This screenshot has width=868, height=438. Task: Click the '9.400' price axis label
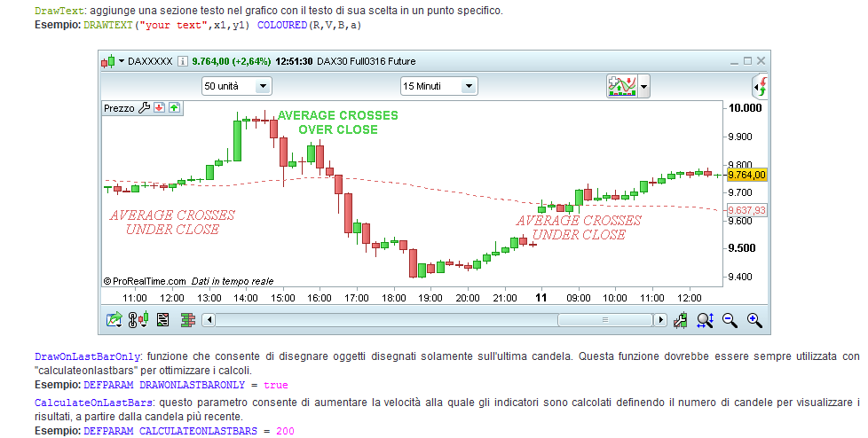741,277
